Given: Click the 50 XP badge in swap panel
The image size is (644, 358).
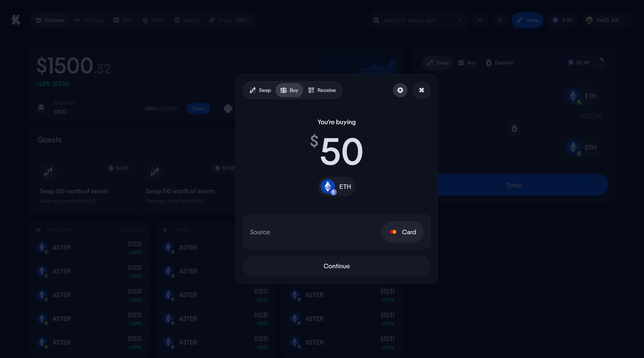Looking at the screenshot, I should (x=579, y=63).
